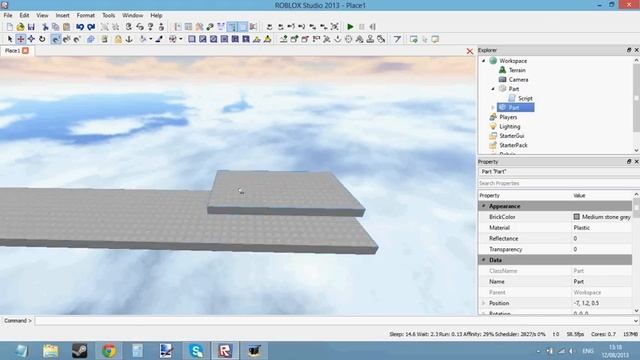Collapse the Data property section
The image size is (640, 360).
coord(484,260)
